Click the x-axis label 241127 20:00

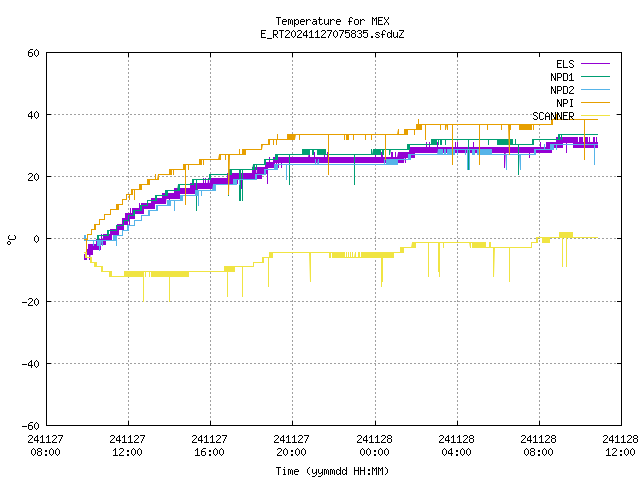coord(291,446)
